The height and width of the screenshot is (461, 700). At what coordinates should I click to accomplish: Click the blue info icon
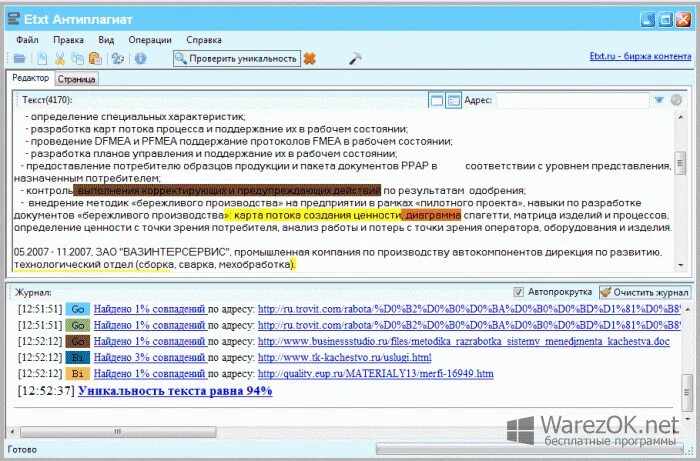141,58
